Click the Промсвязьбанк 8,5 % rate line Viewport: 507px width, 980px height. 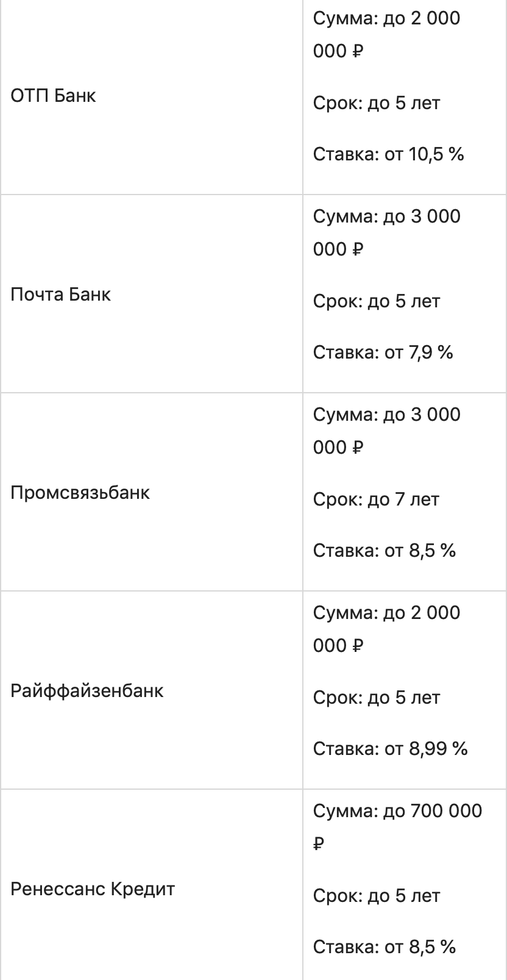[x=384, y=551]
